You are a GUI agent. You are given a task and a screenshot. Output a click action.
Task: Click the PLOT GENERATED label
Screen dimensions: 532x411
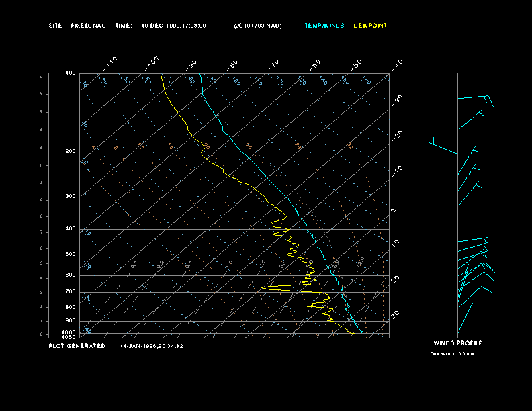(x=77, y=346)
